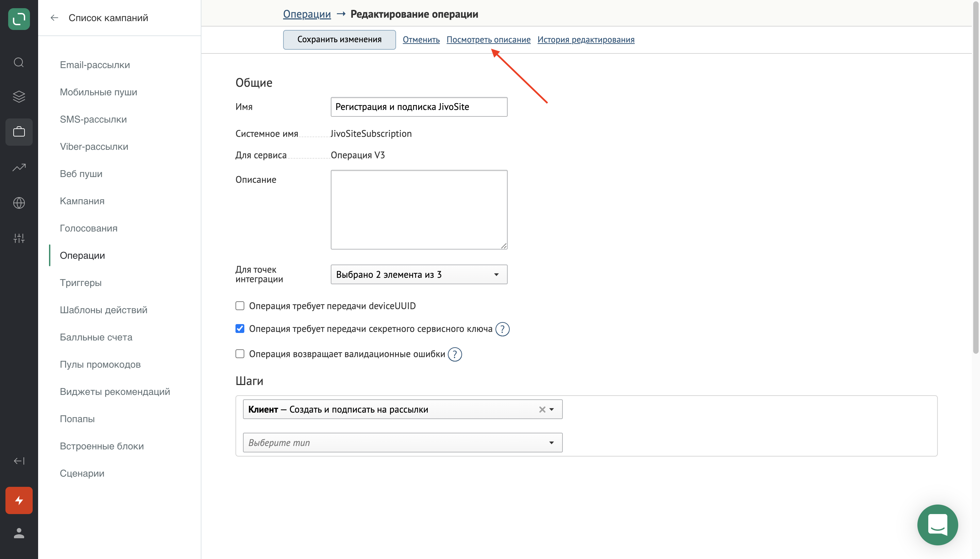Go to Шаблоны действий
The width and height of the screenshot is (980, 559).
[103, 310]
